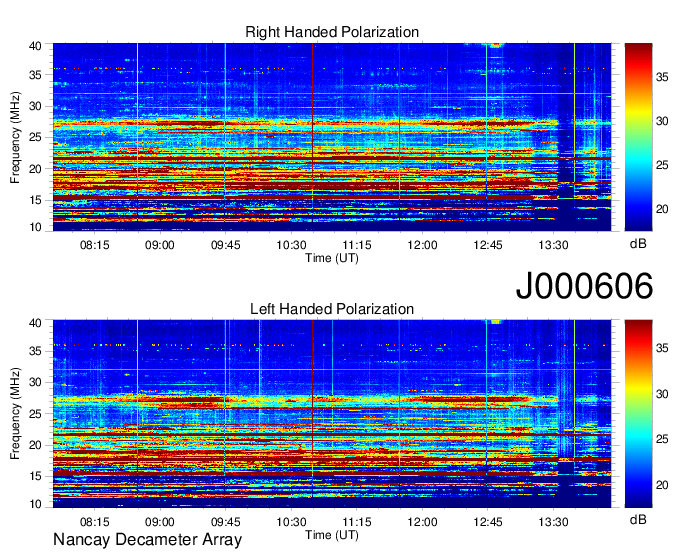Click the 13:30 tick label on the upper plot

click(553, 245)
